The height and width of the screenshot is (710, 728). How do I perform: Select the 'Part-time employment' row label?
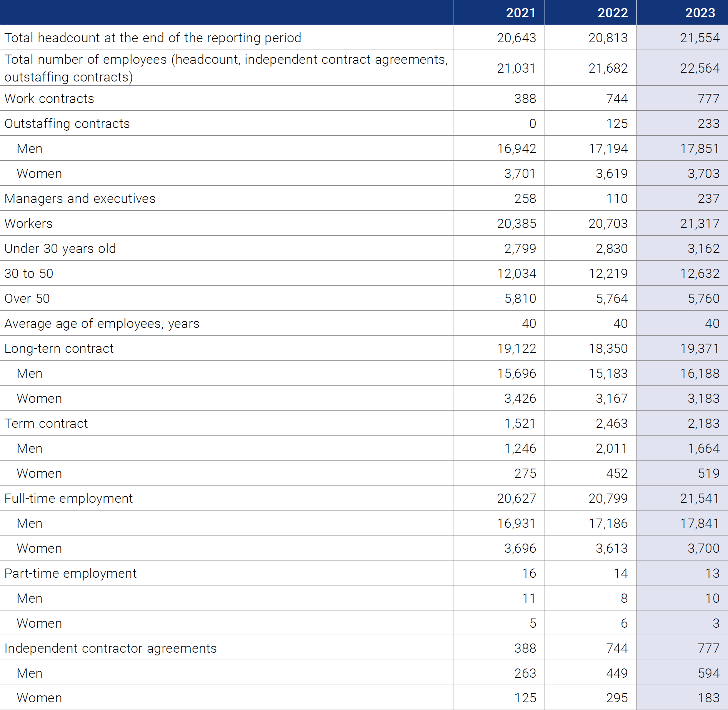point(70,573)
